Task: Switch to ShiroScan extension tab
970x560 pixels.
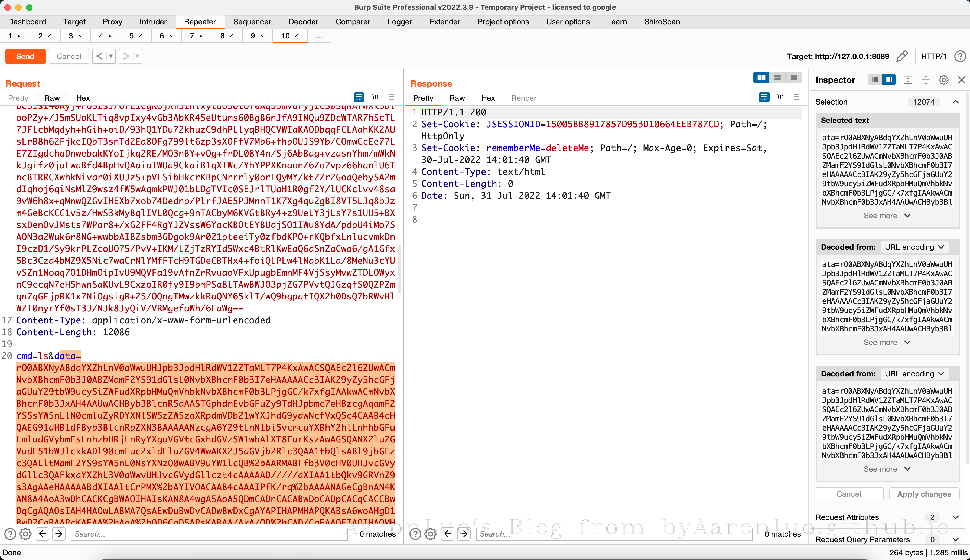Action: 662,22
